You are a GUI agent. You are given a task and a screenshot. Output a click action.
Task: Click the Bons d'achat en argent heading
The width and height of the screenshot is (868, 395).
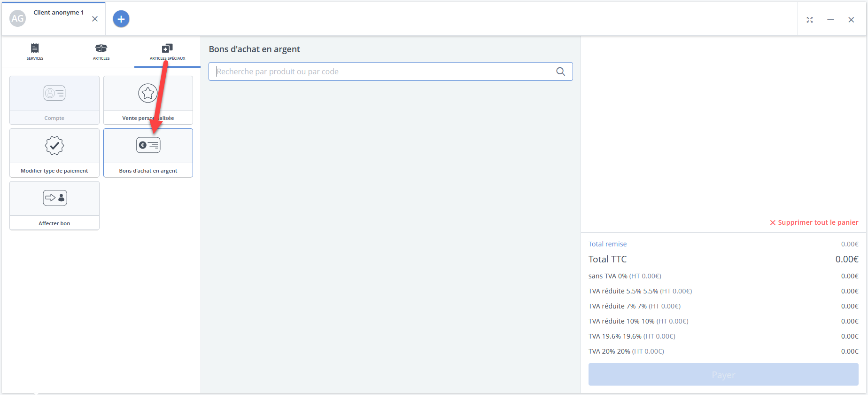(254, 49)
